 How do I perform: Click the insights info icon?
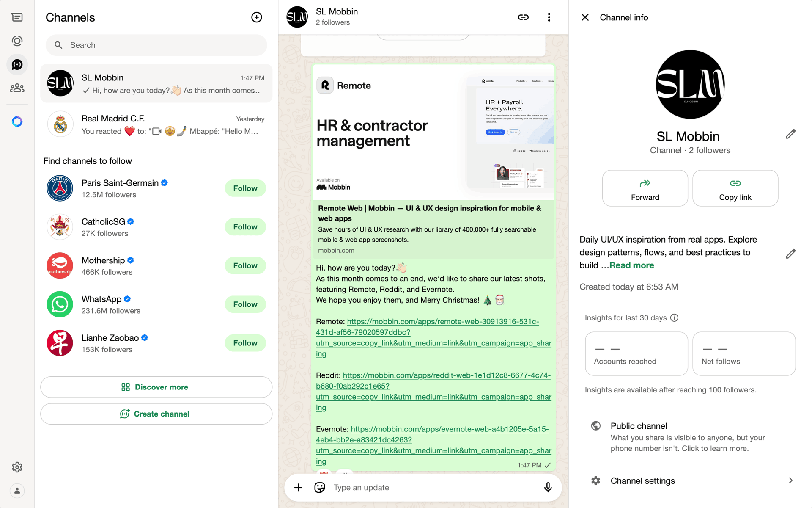(675, 318)
